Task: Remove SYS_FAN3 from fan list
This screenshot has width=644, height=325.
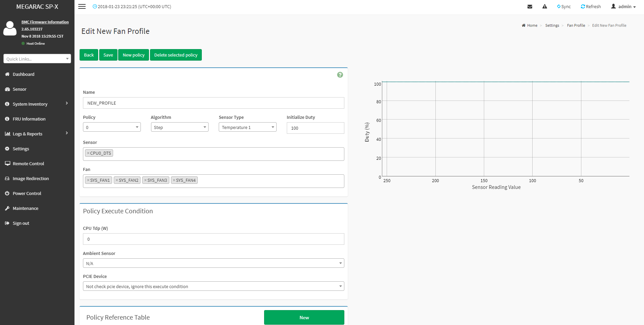Action: click(145, 180)
